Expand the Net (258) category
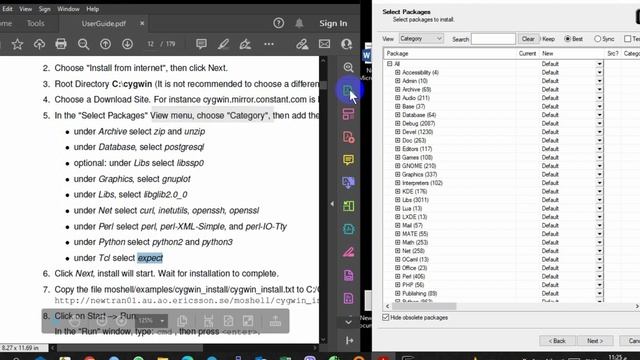This screenshot has height=360, width=640. point(398,251)
